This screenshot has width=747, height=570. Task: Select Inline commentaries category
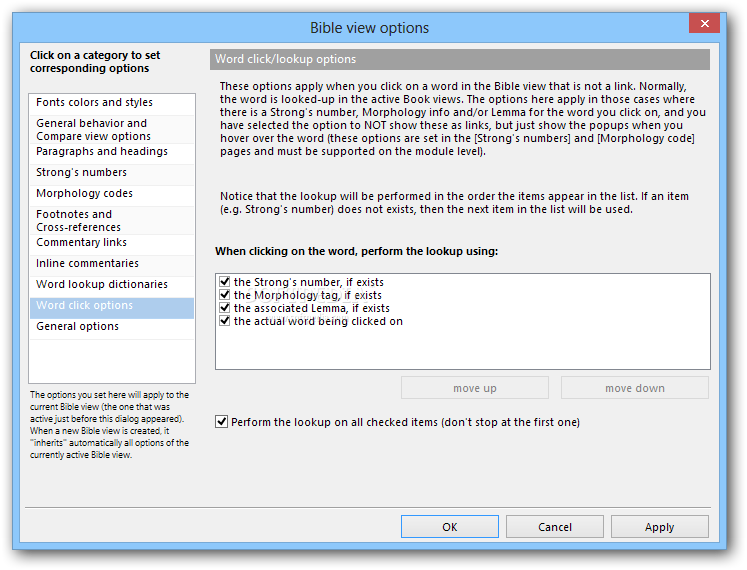click(112, 264)
